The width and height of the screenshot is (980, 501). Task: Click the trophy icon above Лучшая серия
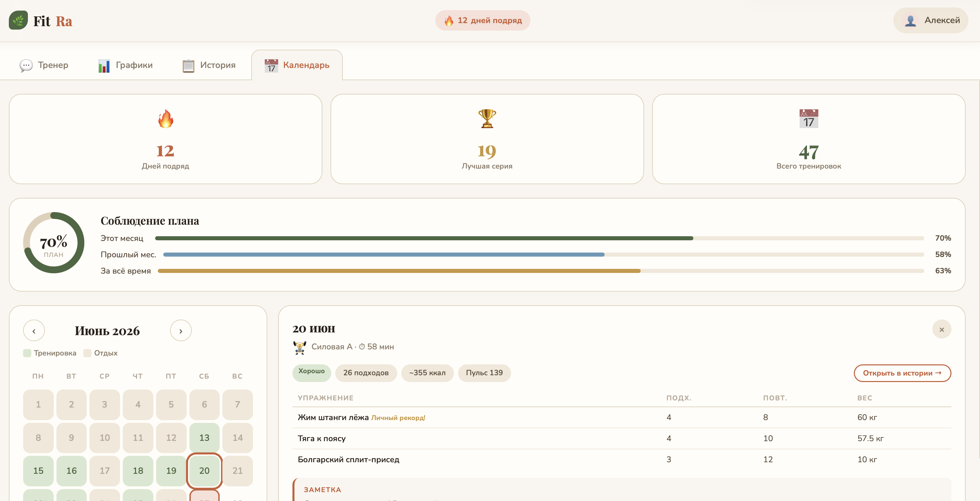point(487,119)
